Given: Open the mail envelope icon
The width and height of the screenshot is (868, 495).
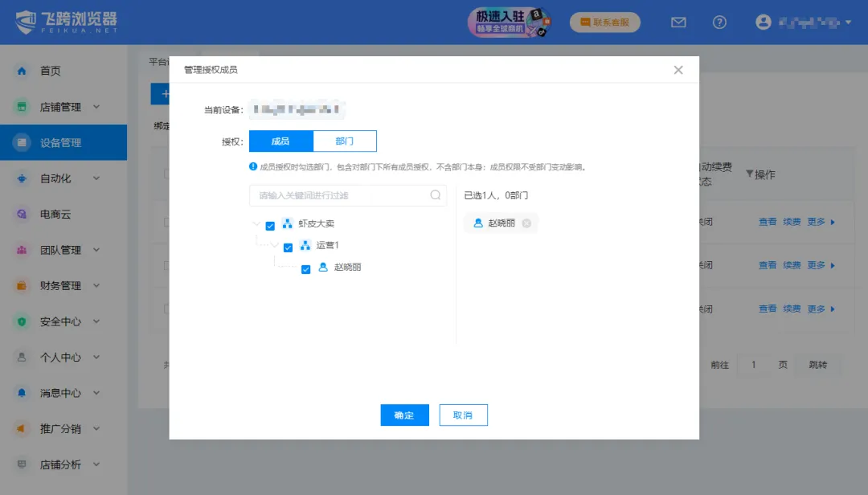Looking at the screenshot, I should pos(678,22).
